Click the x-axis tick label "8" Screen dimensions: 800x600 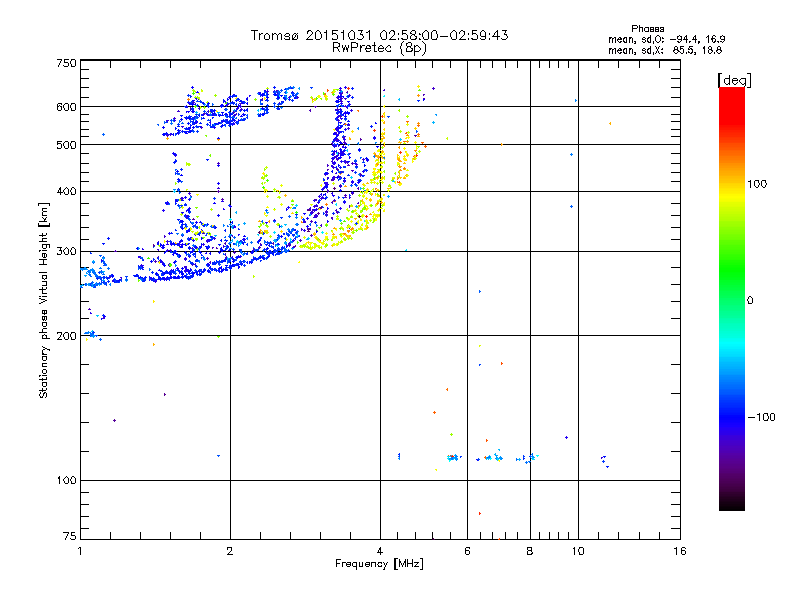coord(530,551)
